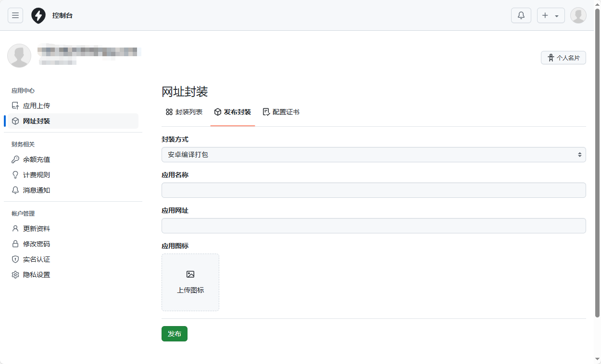
Task: Focus the 应用名称 input field
Action: (374, 190)
